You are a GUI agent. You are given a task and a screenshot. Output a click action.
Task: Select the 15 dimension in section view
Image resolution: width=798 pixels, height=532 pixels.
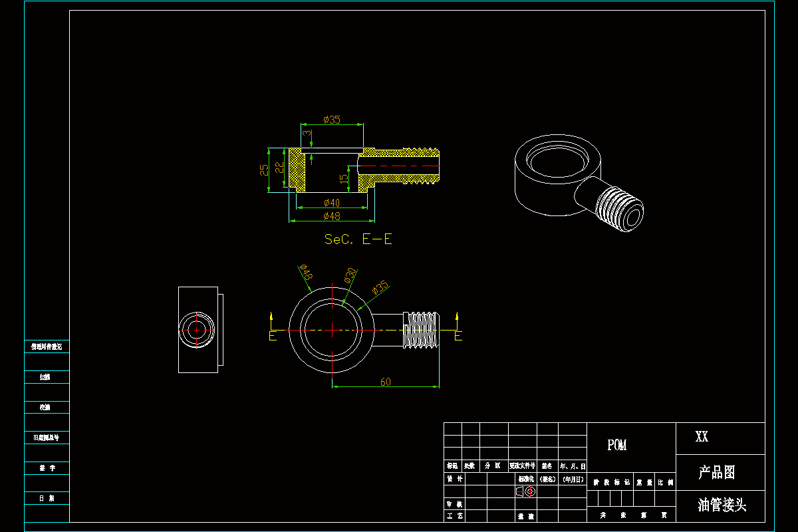tap(344, 178)
